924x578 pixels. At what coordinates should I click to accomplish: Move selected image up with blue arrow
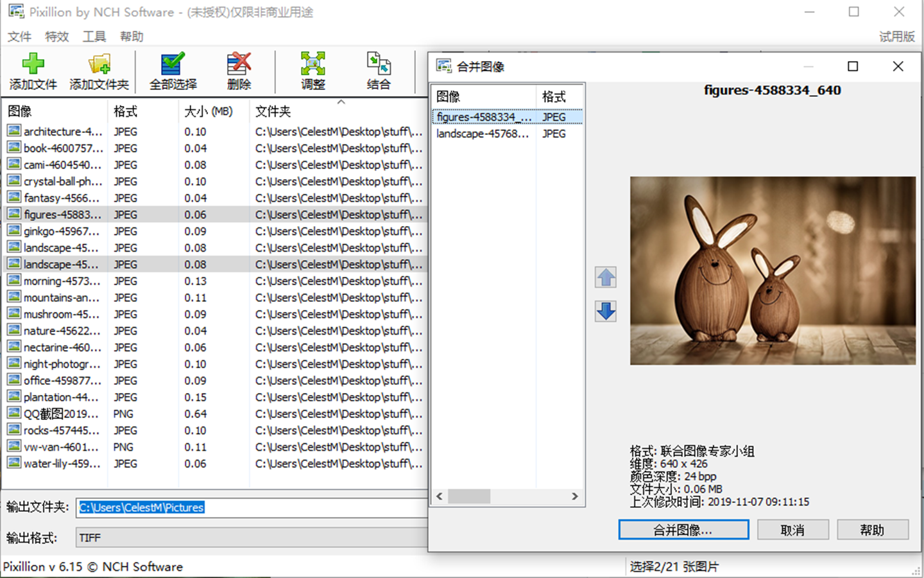[x=606, y=277]
